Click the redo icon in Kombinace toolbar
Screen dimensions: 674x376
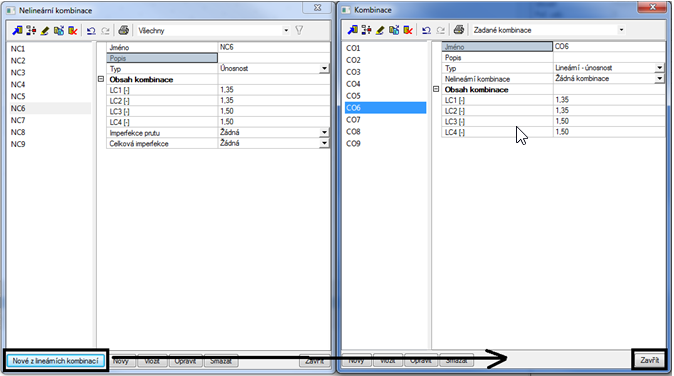click(441, 30)
